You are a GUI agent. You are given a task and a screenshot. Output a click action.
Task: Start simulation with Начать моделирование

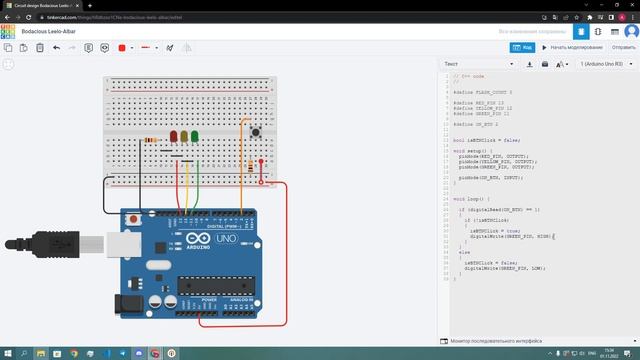[572, 48]
